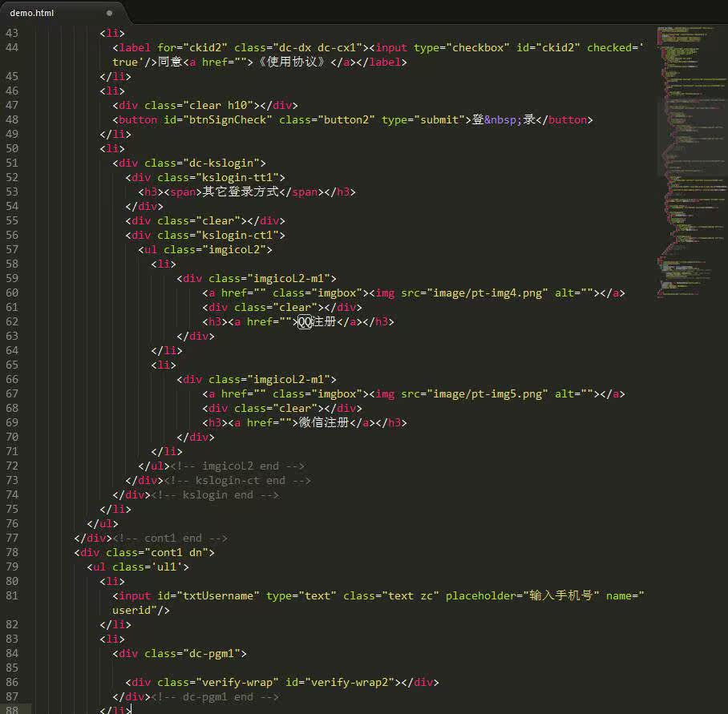Click the "imgicoL2 end" comment
728x714 pixels.
[x=237, y=466]
